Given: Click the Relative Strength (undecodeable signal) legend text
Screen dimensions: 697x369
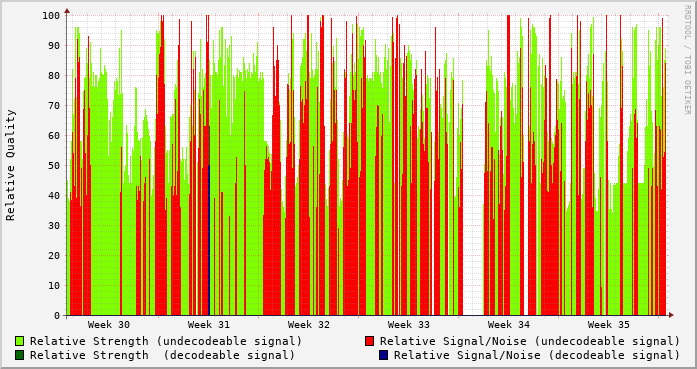Looking at the screenshot, I should coord(166,341).
